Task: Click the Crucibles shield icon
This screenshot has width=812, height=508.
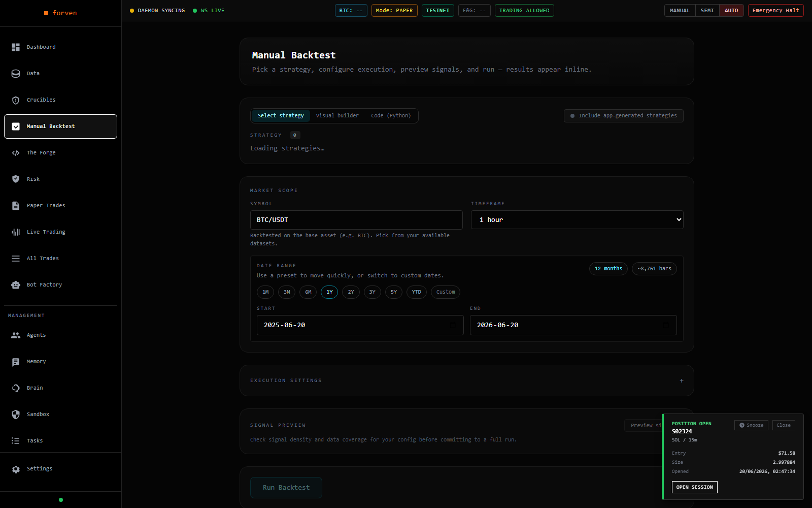Action: (16, 100)
